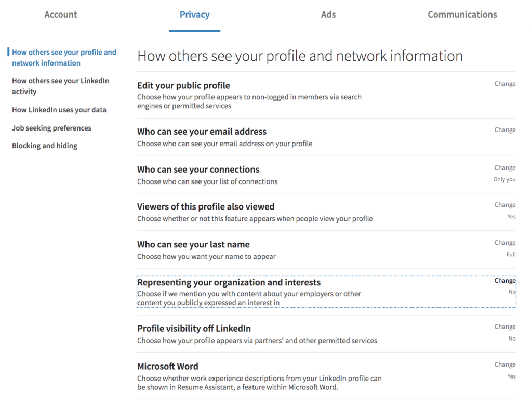Change Profile visibility off LinkedIn setting
532x404 pixels.
[504, 327]
